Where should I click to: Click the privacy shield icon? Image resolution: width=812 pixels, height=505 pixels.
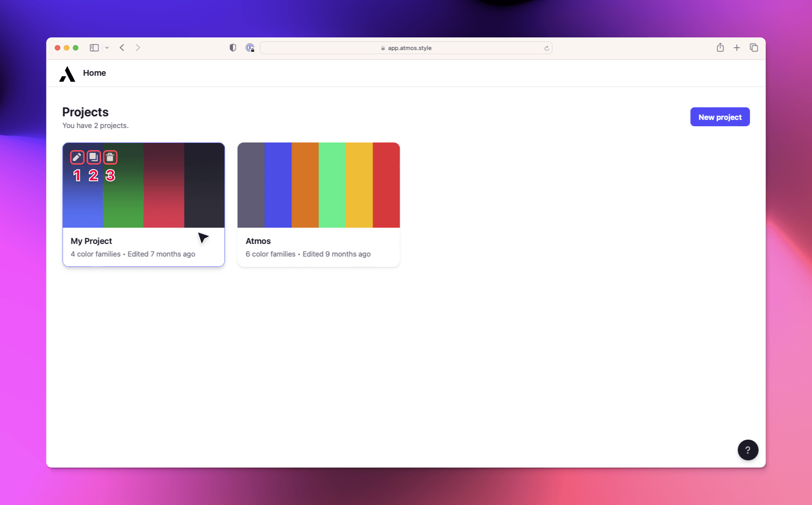coord(233,48)
